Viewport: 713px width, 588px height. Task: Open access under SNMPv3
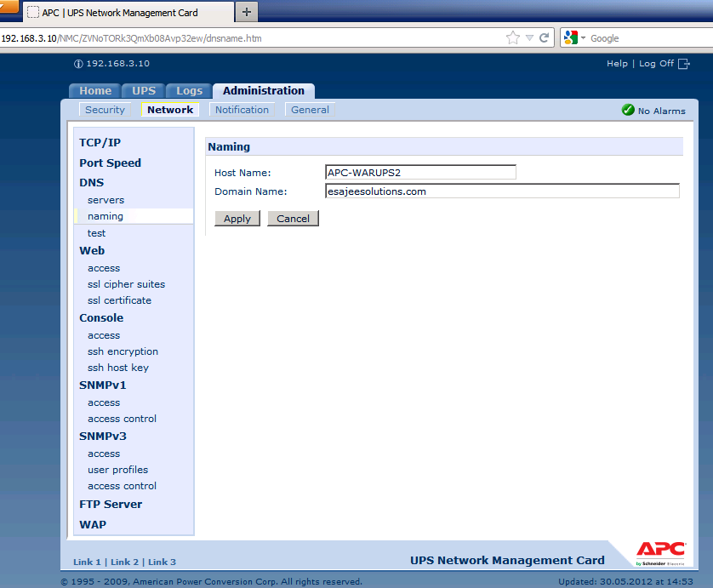click(104, 454)
